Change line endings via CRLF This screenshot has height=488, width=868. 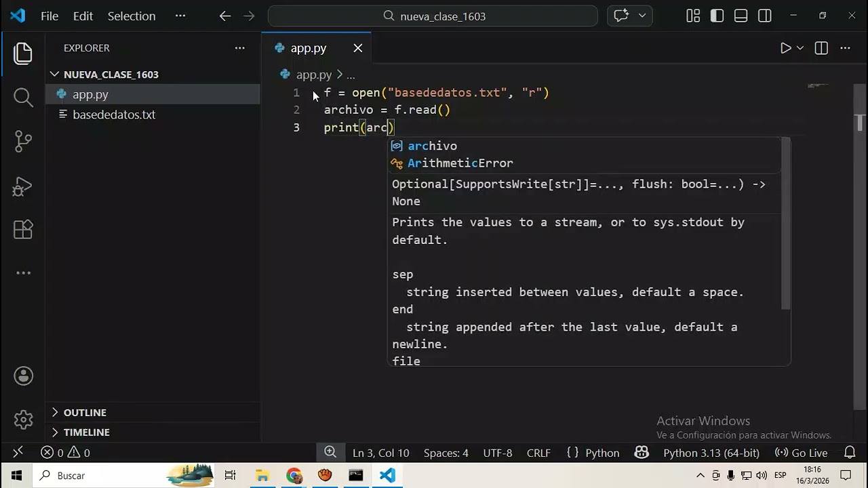point(538,453)
